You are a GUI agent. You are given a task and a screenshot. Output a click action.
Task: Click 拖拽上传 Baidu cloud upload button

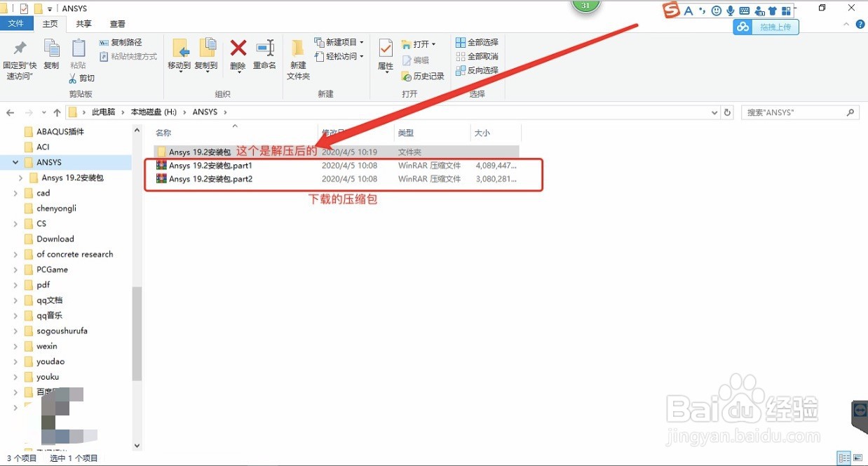click(766, 27)
